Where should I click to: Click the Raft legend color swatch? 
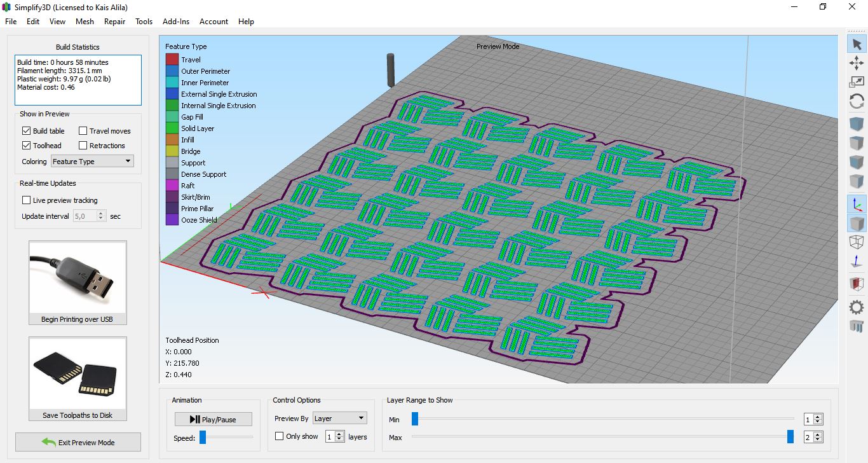[x=172, y=186]
